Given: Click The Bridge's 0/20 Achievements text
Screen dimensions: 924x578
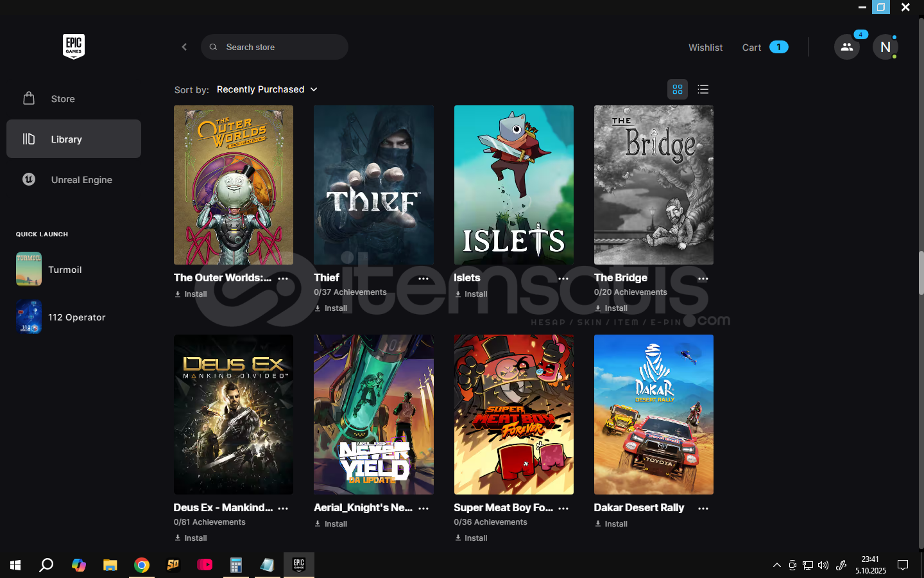Looking at the screenshot, I should click(631, 292).
